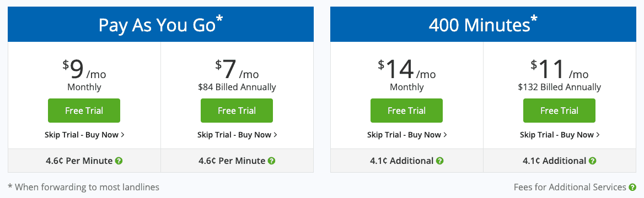Click help icon next to Fees for Additional Services
Screen dimensions: 644x198
632,188
